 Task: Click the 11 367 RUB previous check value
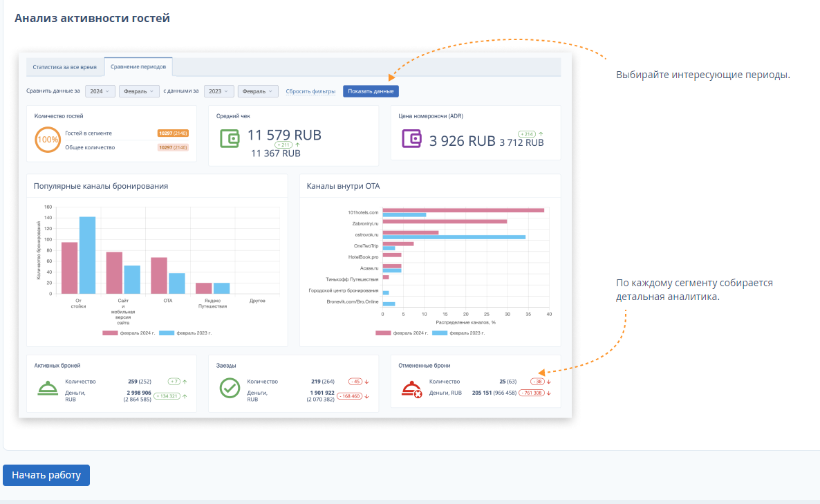[276, 153]
